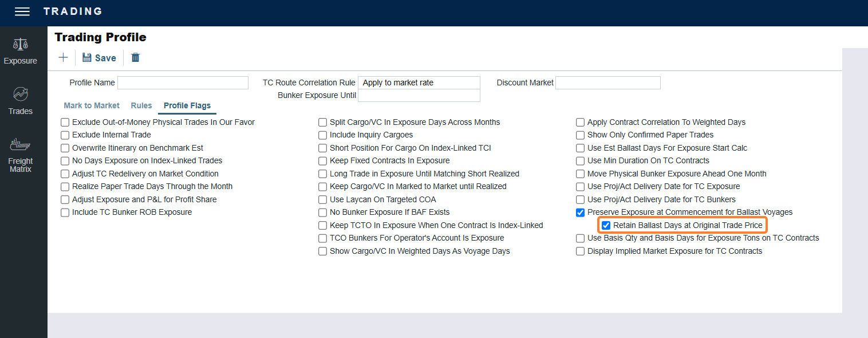Enable Exclude Internal Trade checkbox

point(65,135)
